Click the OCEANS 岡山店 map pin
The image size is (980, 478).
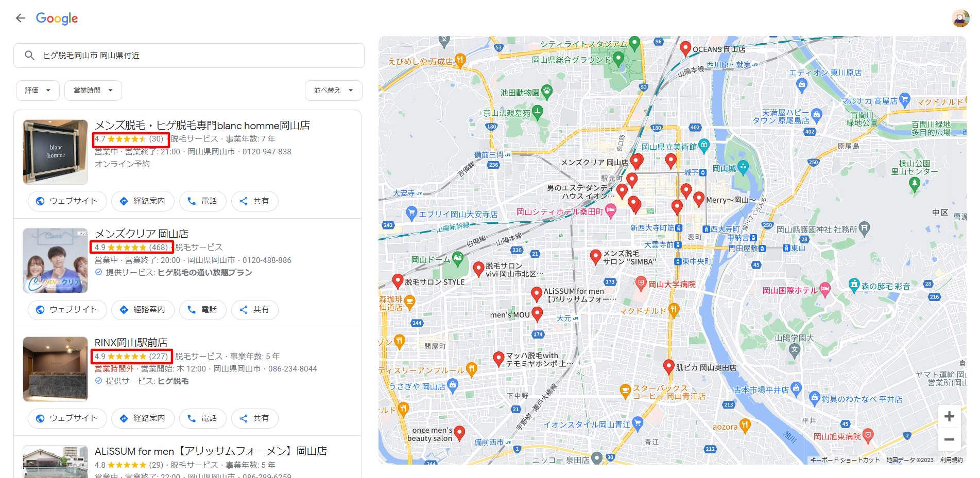(x=685, y=49)
